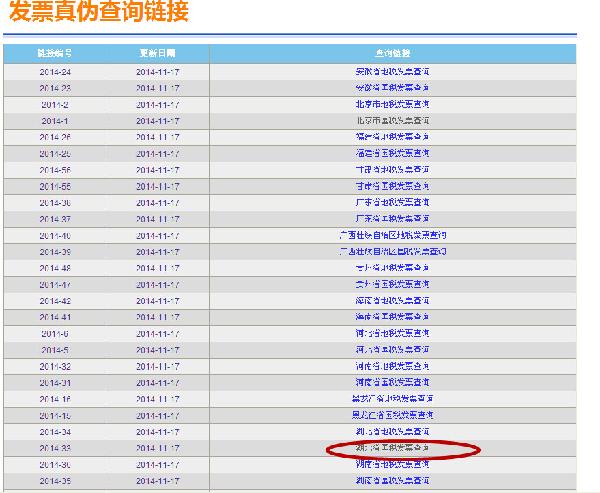Click the 更新日期 column header
The height and width of the screenshot is (493, 600).
click(157, 53)
